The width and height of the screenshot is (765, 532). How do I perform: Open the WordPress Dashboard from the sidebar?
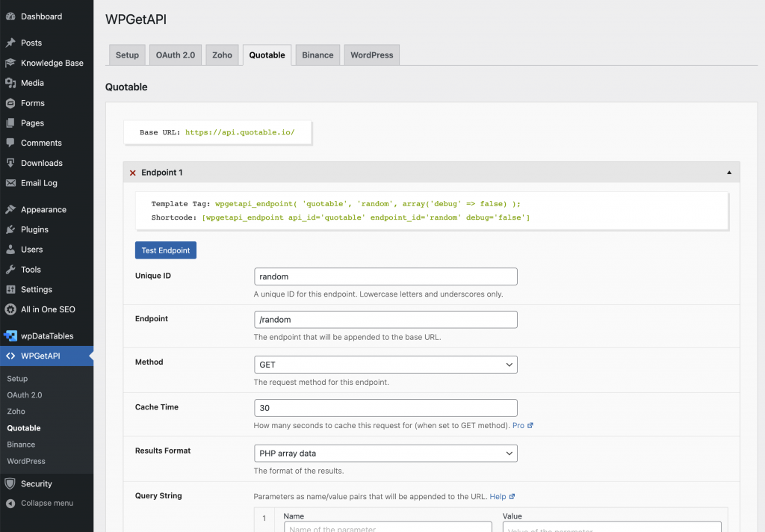coord(10,16)
